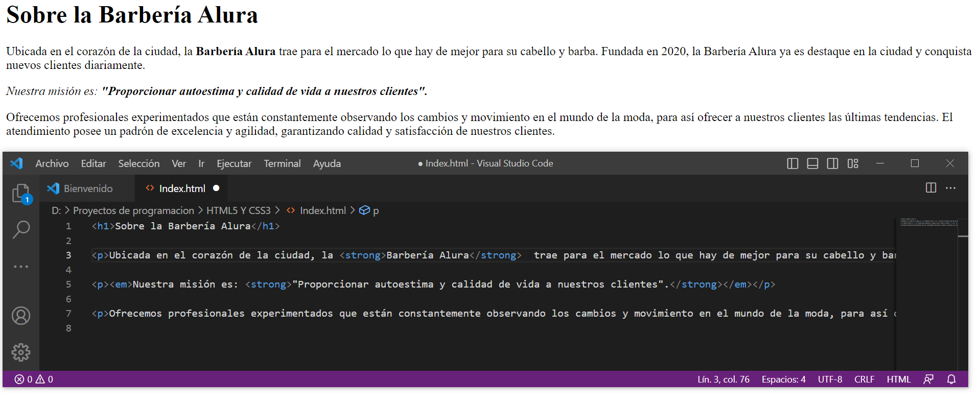Select encoding UTF-8 in status bar
The width and height of the screenshot is (980, 404).
pyautogui.click(x=830, y=379)
